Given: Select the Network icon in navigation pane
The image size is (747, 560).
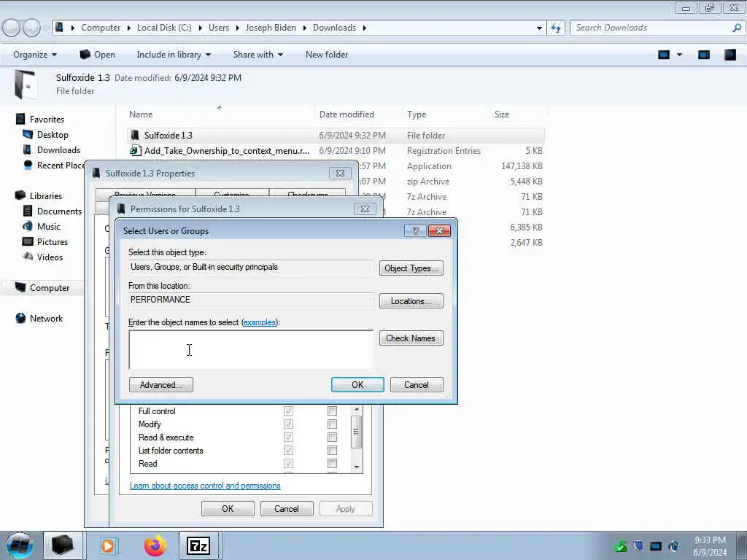Looking at the screenshot, I should point(20,318).
